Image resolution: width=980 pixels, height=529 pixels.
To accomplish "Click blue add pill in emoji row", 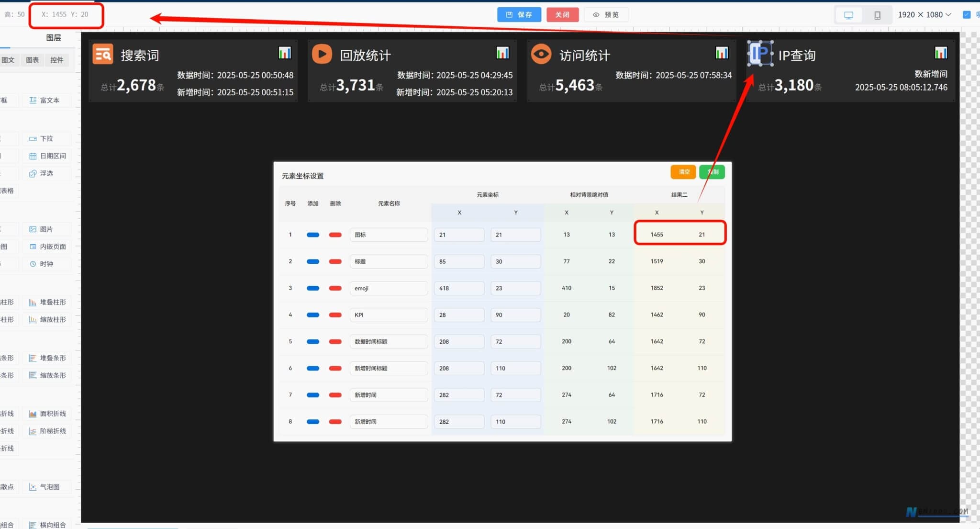I will (313, 288).
